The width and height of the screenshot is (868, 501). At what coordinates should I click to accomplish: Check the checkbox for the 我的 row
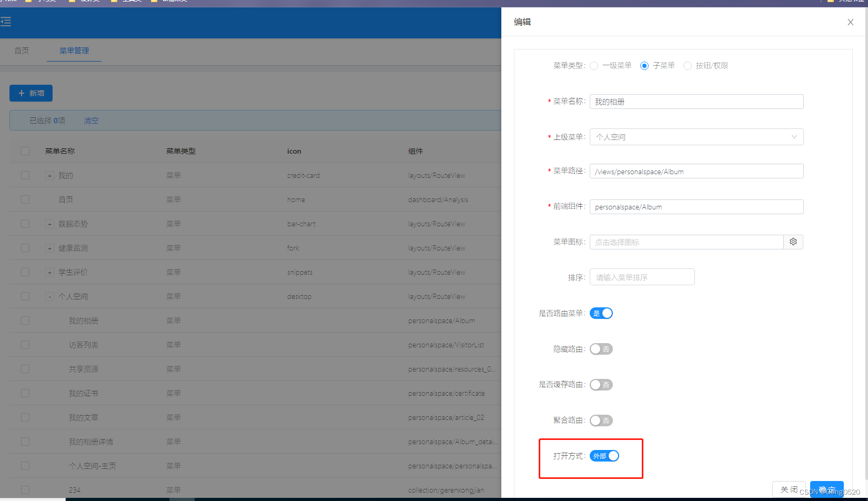coord(25,175)
